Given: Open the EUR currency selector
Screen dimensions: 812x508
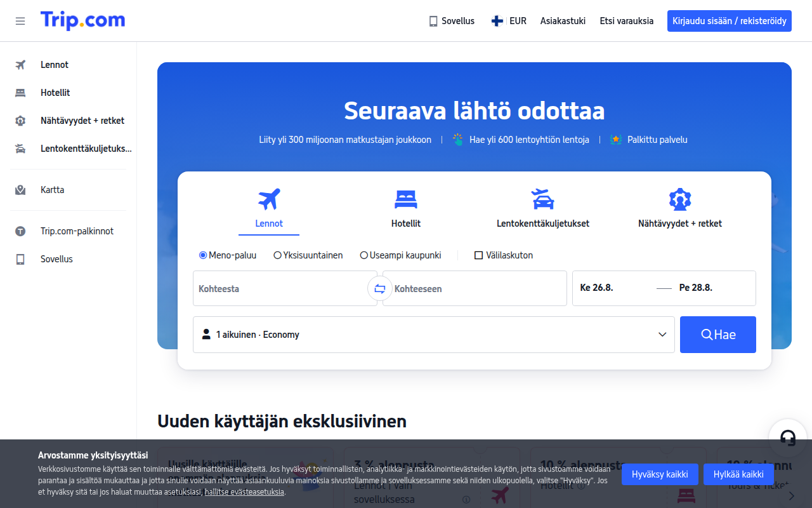Looking at the screenshot, I should pyautogui.click(x=509, y=21).
